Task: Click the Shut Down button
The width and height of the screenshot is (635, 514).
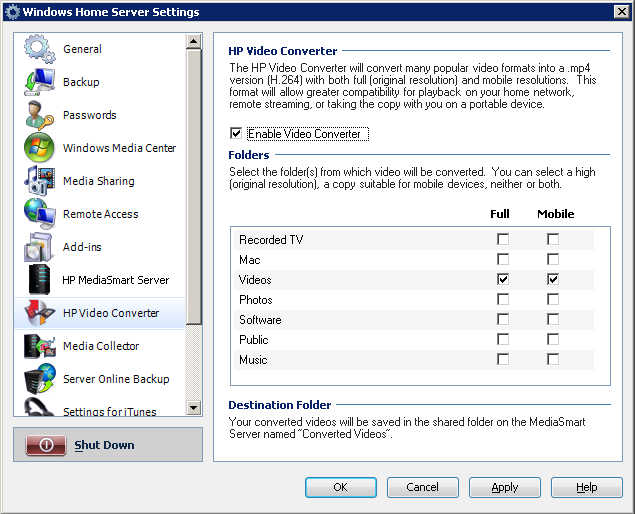Action: (x=108, y=444)
